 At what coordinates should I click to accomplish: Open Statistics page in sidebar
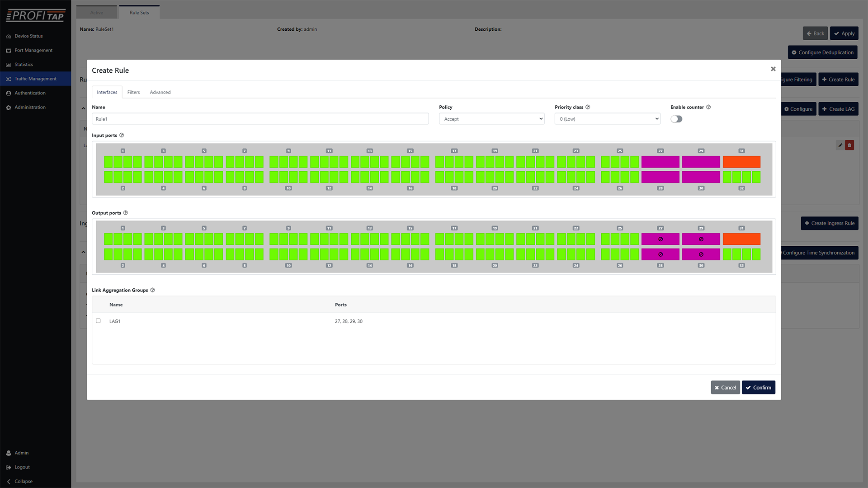tap(24, 65)
